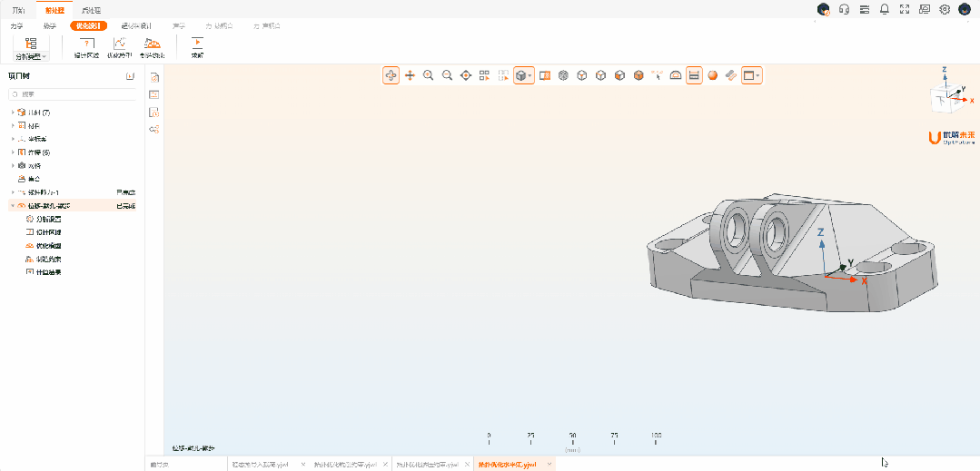
Task: Click the mesh wireframe display icon
Action: pyautogui.click(x=563, y=75)
